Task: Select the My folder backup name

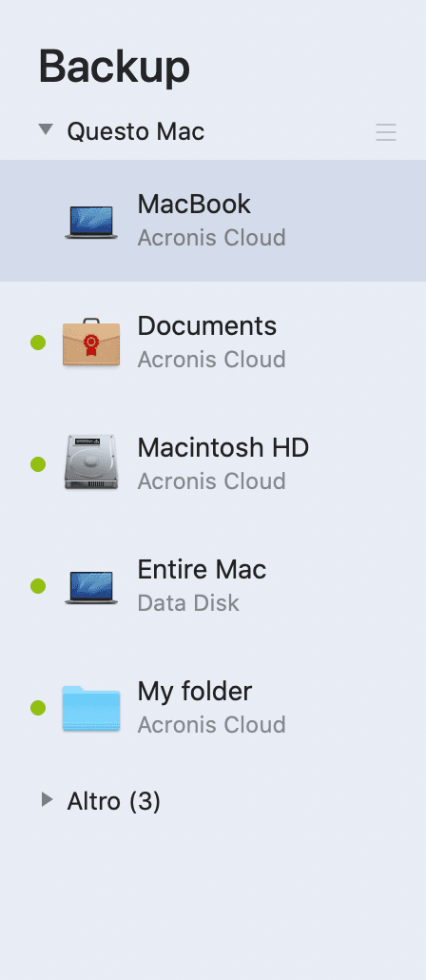Action: 195,692
